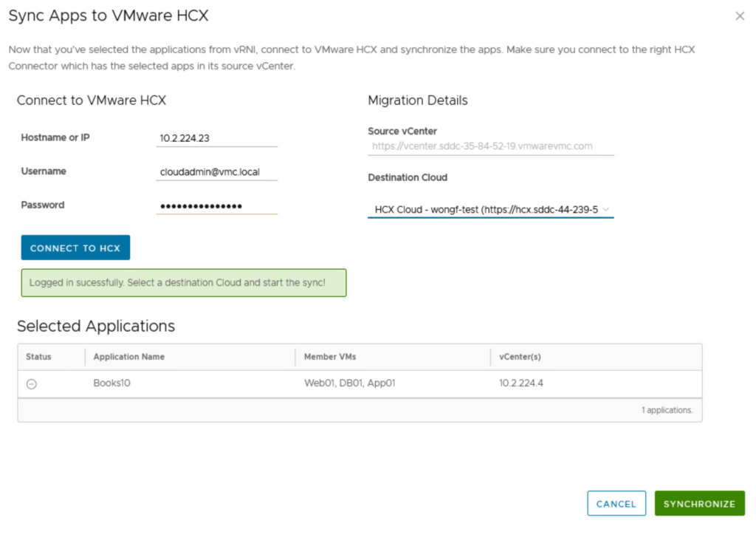Click the Username label

click(44, 171)
